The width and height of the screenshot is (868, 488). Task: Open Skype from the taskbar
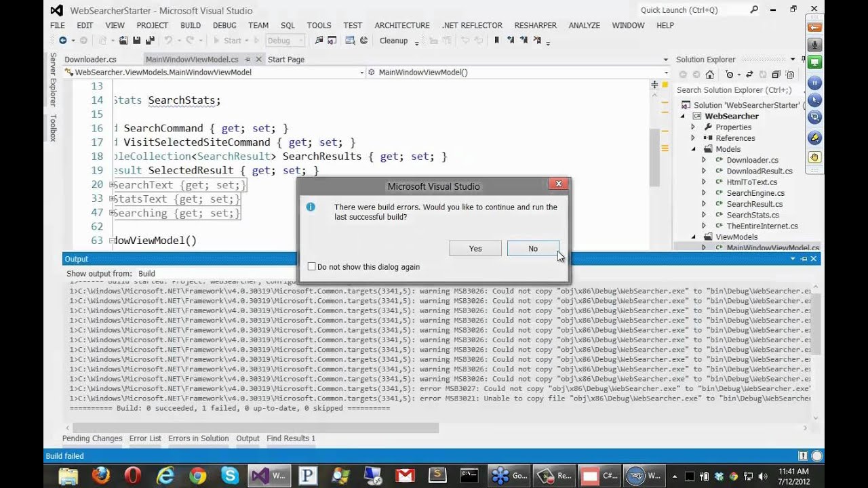[x=230, y=475]
